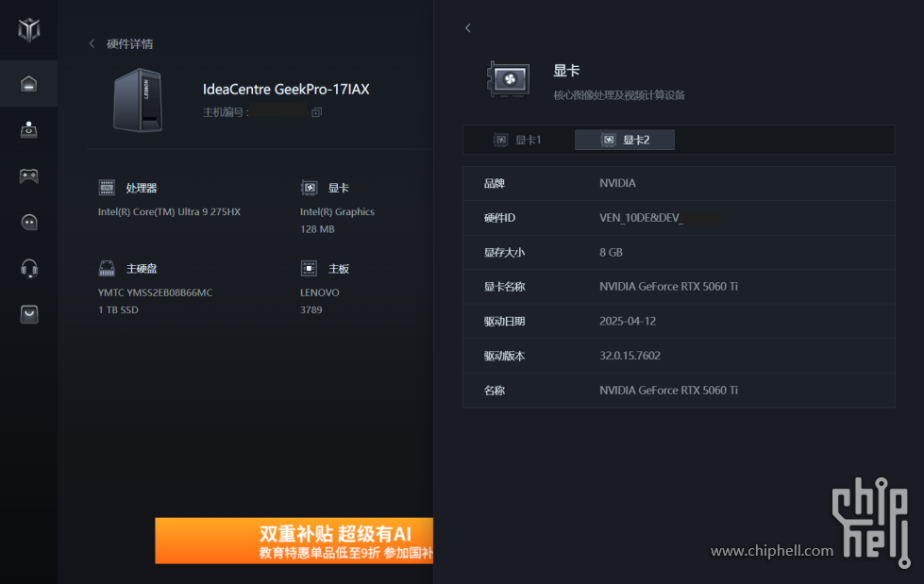The height and width of the screenshot is (584, 924).
Task: Click the Legion logo icon in sidebar
Action: coord(29,29)
